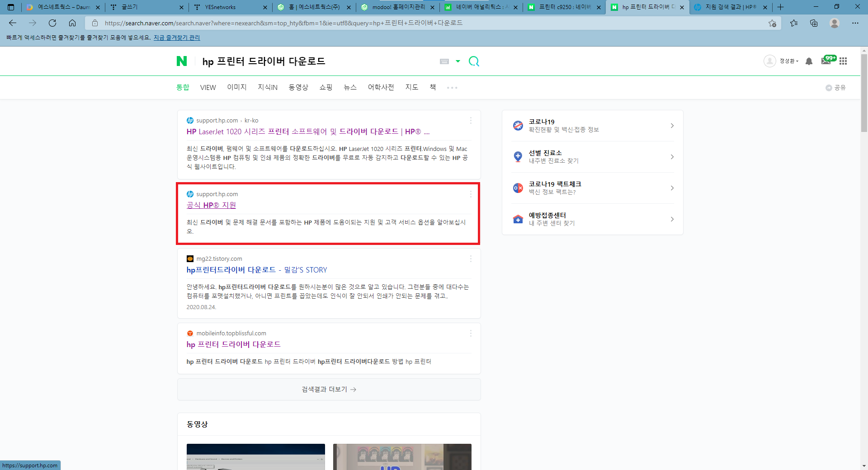Switch to the 프린터 c9250 browser tab
Screen dimensions: 868x470
tap(565, 7)
